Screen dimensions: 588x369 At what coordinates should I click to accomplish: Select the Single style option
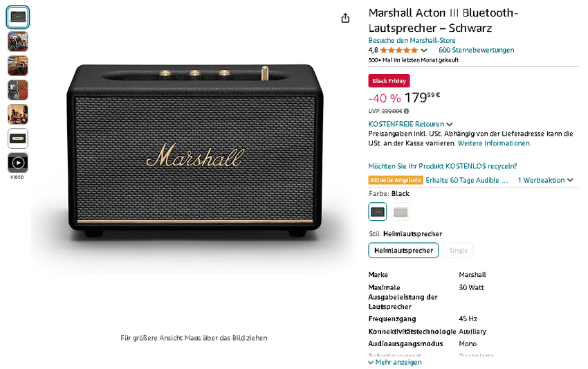point(458,250)
